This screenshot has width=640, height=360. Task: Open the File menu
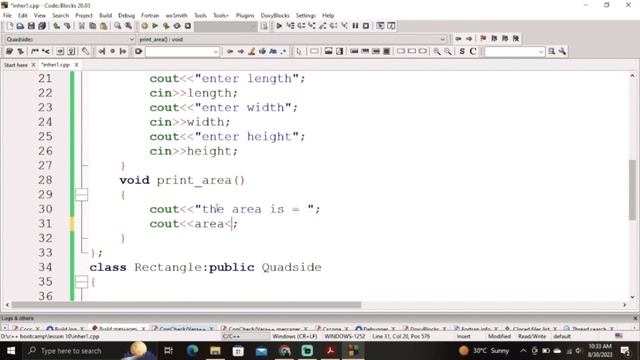coord(7,16)
